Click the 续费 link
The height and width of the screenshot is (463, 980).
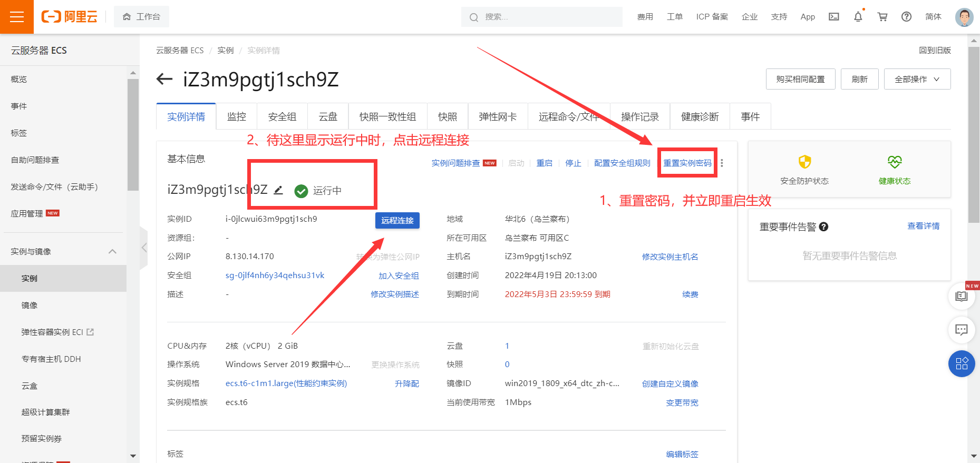coord(690,294)
